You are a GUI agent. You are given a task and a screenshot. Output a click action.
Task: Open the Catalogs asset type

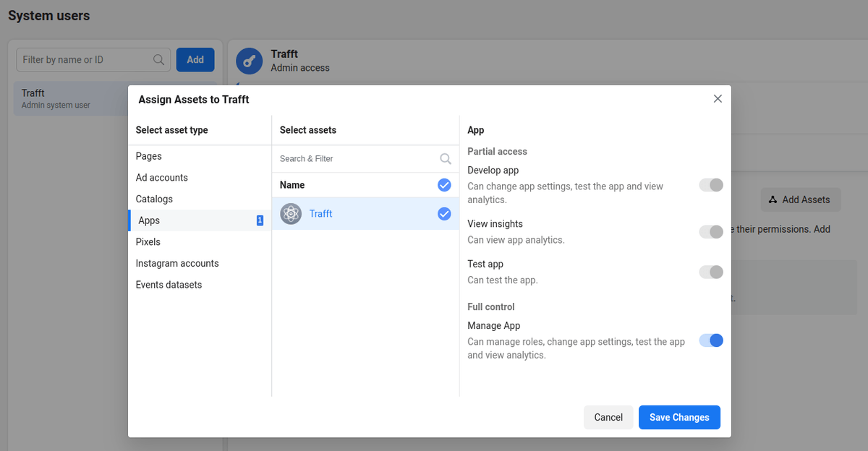153,199
